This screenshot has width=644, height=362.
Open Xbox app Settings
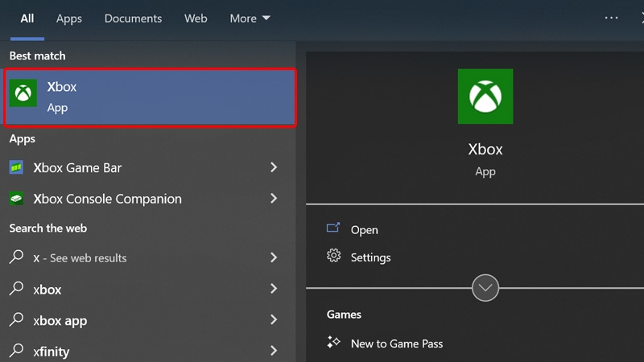coord(371,257)
